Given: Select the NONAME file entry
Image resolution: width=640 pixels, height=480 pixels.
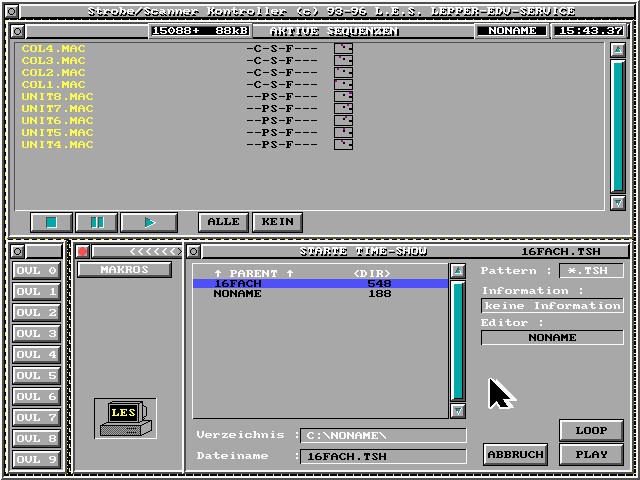Looking at the screenshot, I should click(320, 293).
